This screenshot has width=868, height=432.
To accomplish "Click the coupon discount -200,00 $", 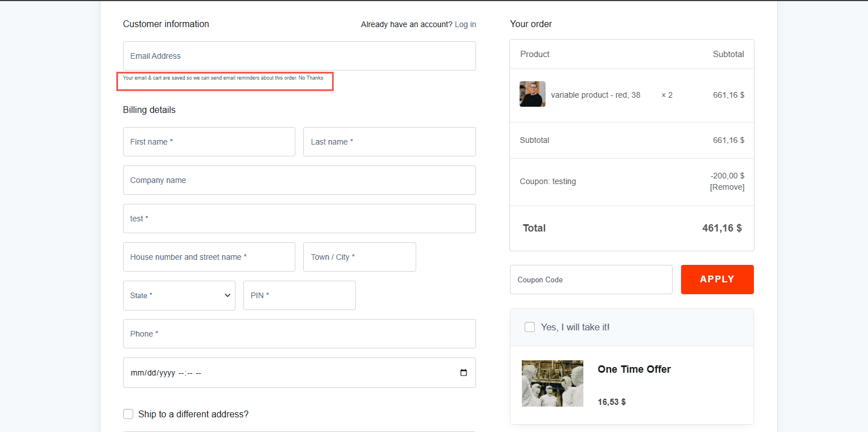I will click(727, 176).
